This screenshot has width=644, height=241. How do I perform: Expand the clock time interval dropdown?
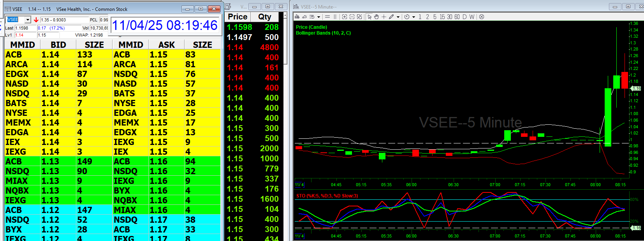(413, 17)
